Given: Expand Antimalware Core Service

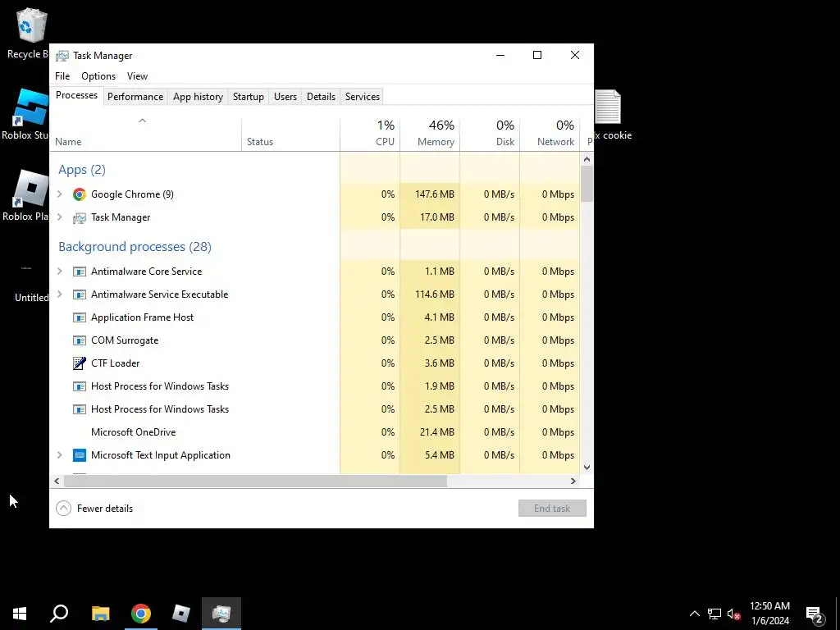Looking at the screenshot, I should point(60,272).
